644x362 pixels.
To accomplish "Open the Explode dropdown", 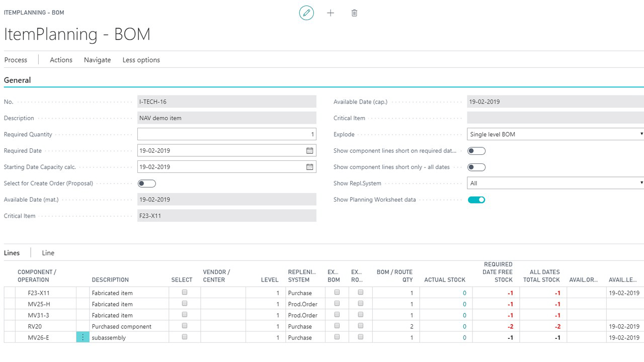I will pos(555,134).
